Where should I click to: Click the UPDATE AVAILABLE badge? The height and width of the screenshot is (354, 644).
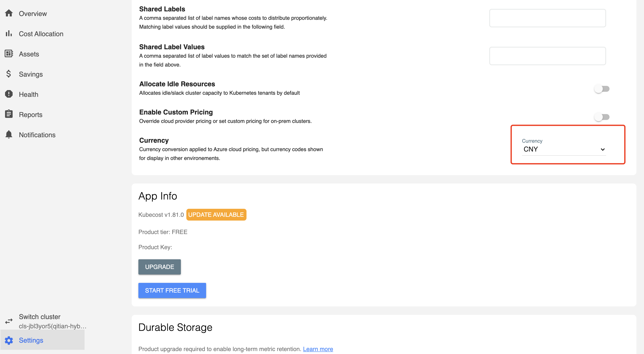pyautogui.click(x=216, y=214)
